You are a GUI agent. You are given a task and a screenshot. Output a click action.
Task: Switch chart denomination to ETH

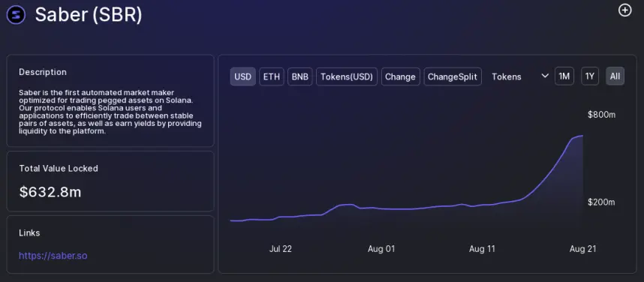click(272, 76)
